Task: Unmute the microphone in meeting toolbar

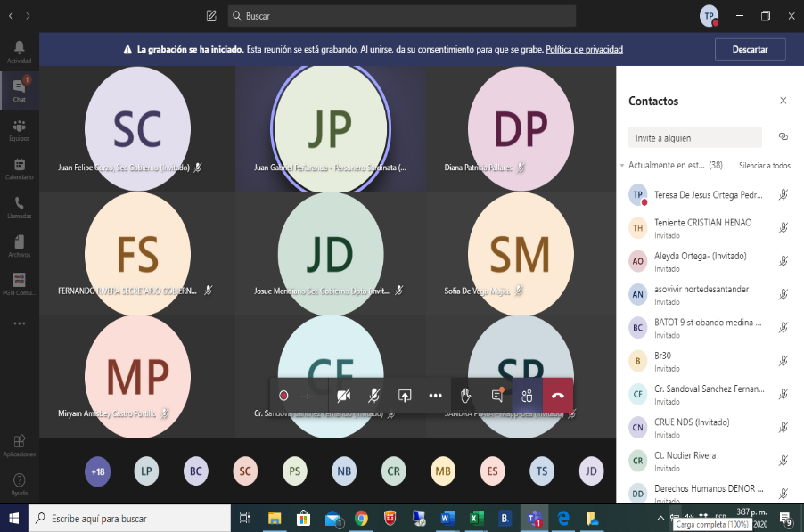Action: pyautogui.click(x=373, y=396)
